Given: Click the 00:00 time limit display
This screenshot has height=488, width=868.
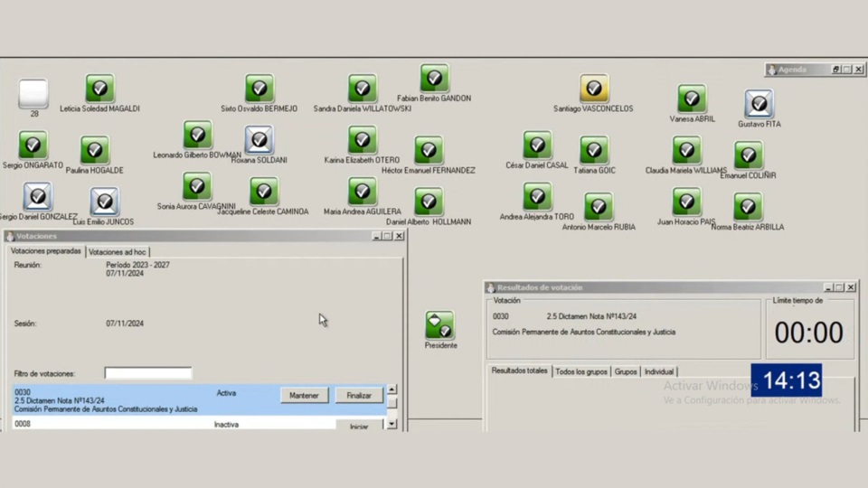Looking at the screenshot, I should pos(808,333).
